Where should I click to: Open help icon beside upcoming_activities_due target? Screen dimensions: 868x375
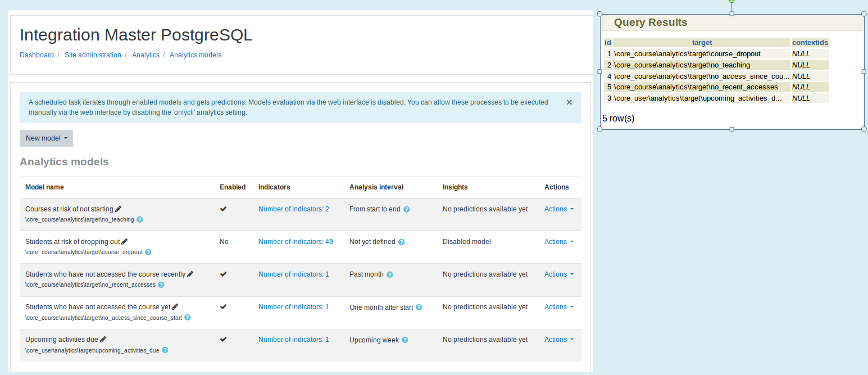tap(165, 350)
